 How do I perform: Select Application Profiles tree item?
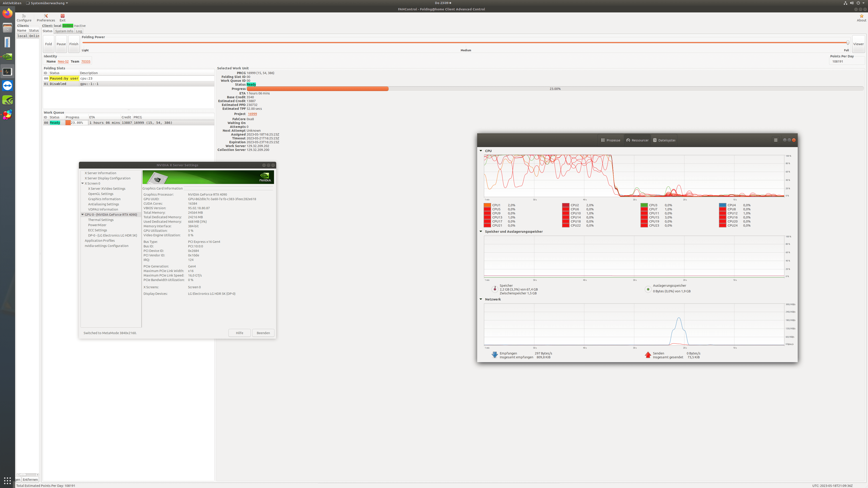(100, 240)
